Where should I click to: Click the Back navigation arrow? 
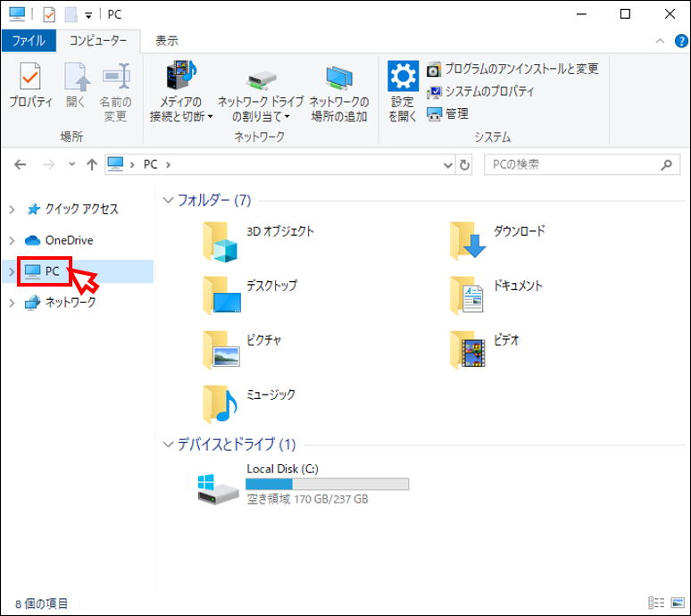click(21, 165)
